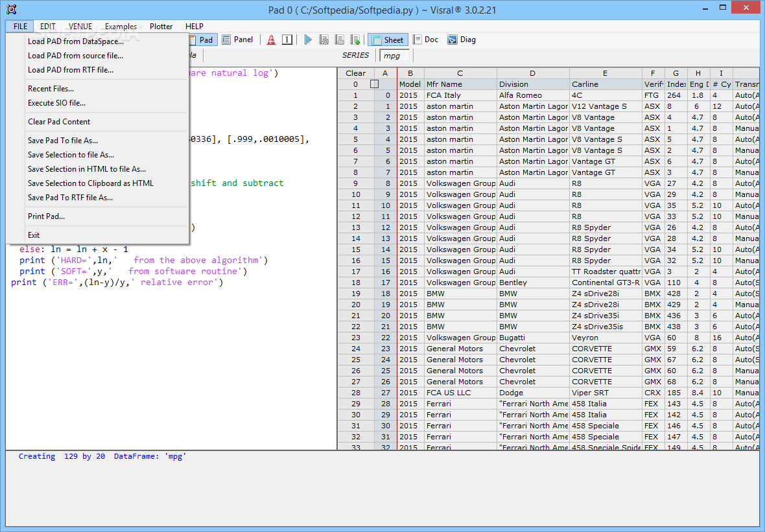This screenshot has width=765, height=532.
Task: Click the Alfa Romeo cell
Action: click(533, 95)
